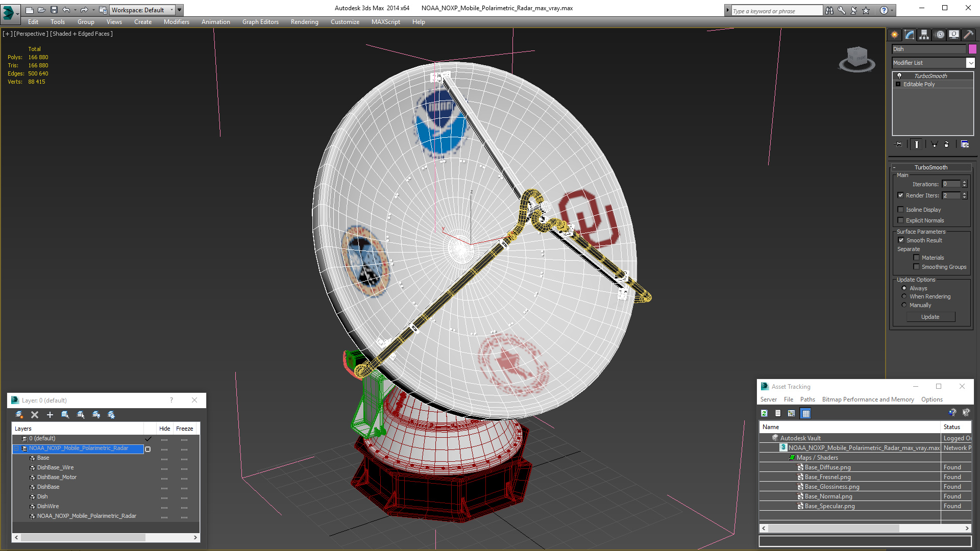Image resolution: width=980 pixels, height=551 pixels.
Task: Open the Create command panel tab
Action: pos(894,35)
